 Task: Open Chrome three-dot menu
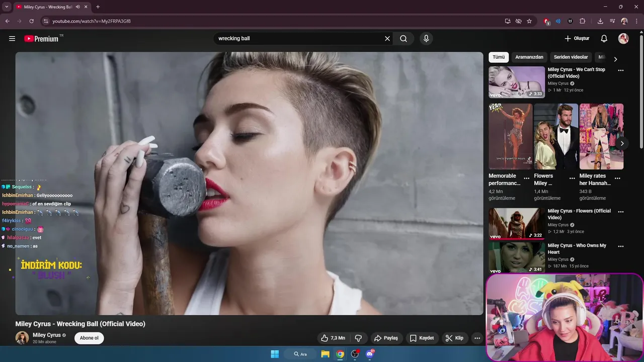pyautogui.click(x=636, y=21)
